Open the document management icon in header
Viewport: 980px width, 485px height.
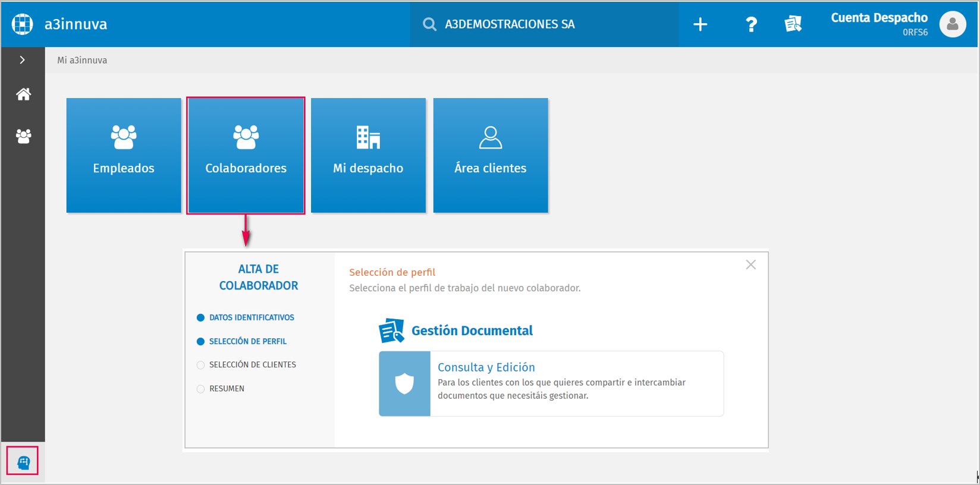(793, 24)
